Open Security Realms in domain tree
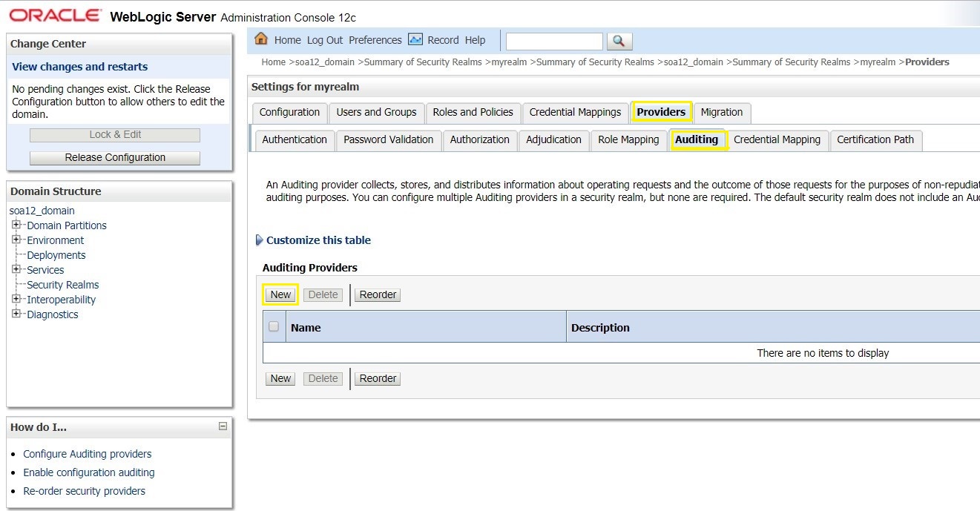 pyautogui.click(x=62, y=285)
